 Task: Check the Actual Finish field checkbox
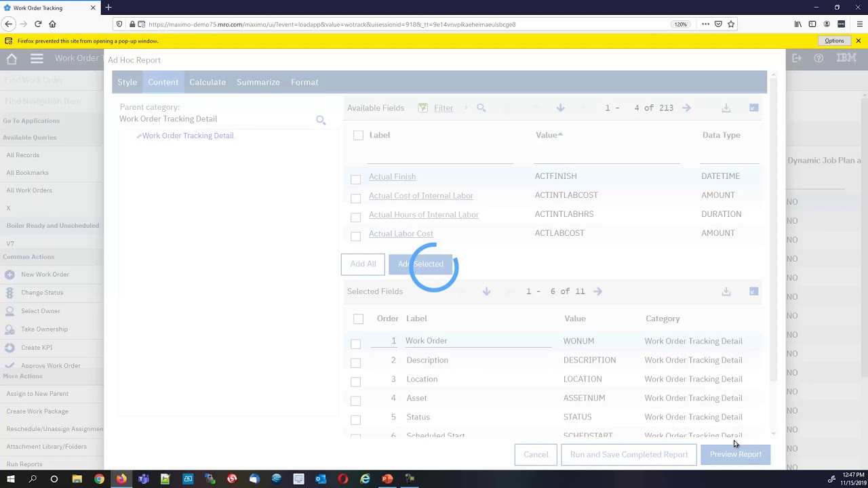pyautogui.click(x=355, y=179)
